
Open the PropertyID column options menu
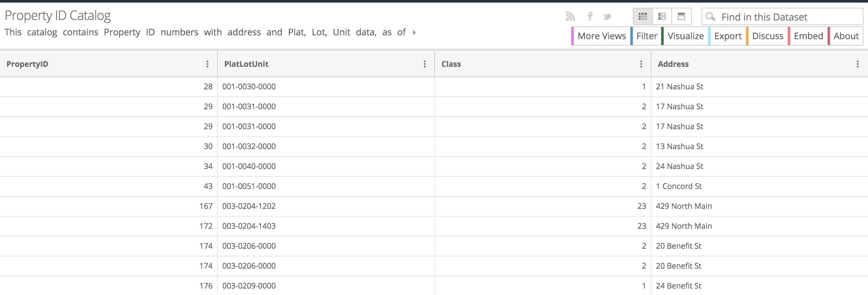click(207, 64)
